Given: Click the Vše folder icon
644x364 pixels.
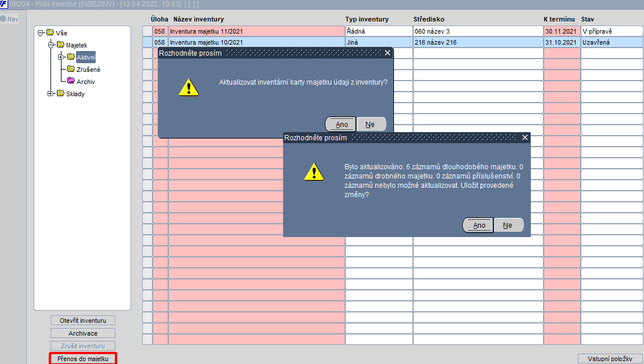Looking at the screenshot, I should click(x=50, y=32).
